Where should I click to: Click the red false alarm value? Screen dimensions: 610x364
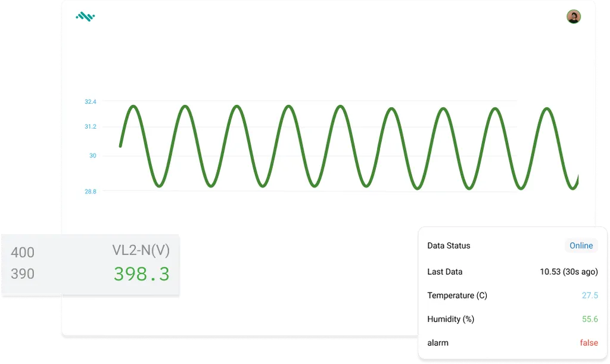[x=589, y=343]
